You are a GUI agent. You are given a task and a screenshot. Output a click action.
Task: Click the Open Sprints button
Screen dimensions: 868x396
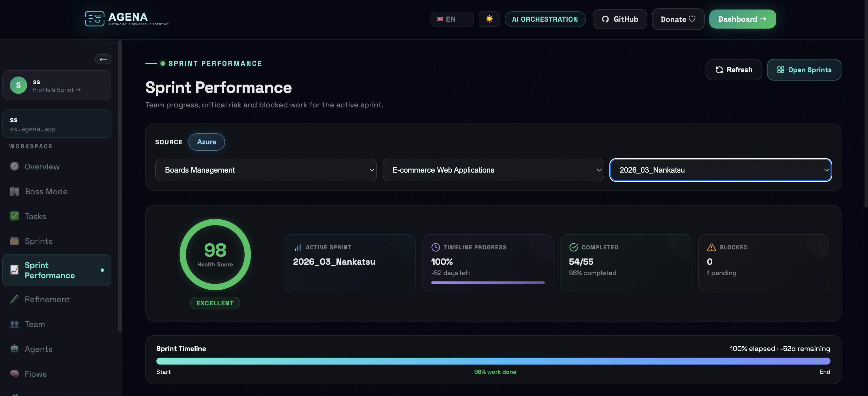click(x=804, y=70)
